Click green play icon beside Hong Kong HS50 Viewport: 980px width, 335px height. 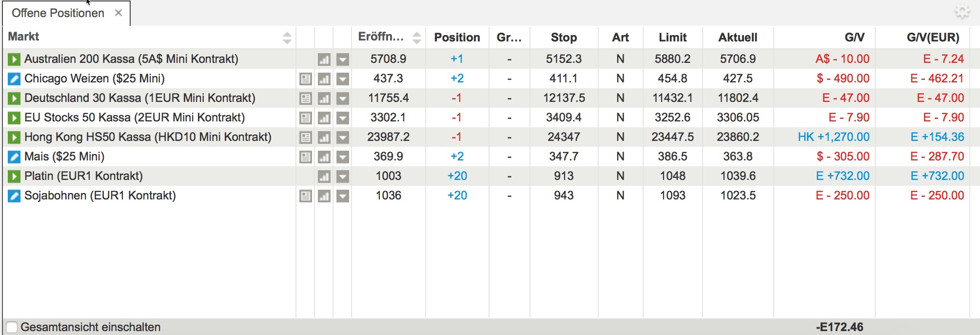14,138
